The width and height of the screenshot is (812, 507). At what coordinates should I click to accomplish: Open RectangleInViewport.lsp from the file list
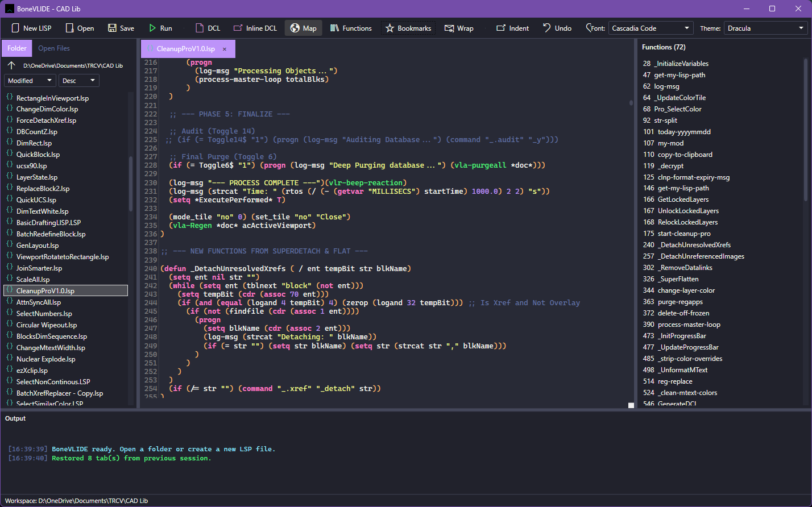52,98
